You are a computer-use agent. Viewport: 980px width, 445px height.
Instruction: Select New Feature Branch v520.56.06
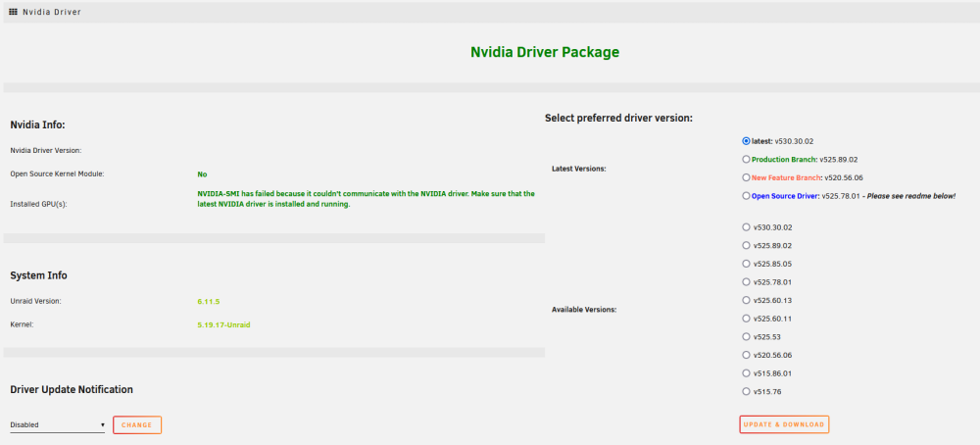point(746,177)
